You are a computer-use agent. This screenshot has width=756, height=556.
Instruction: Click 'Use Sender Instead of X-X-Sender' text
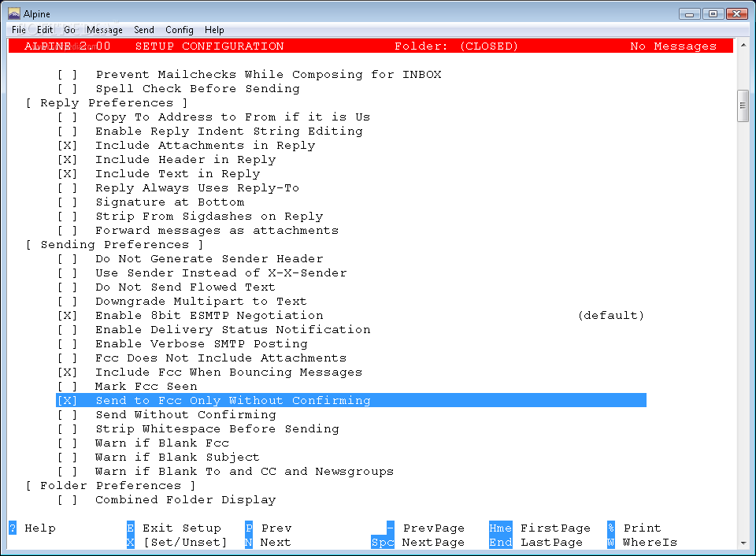pyautogui.click(x=220, y=273)
